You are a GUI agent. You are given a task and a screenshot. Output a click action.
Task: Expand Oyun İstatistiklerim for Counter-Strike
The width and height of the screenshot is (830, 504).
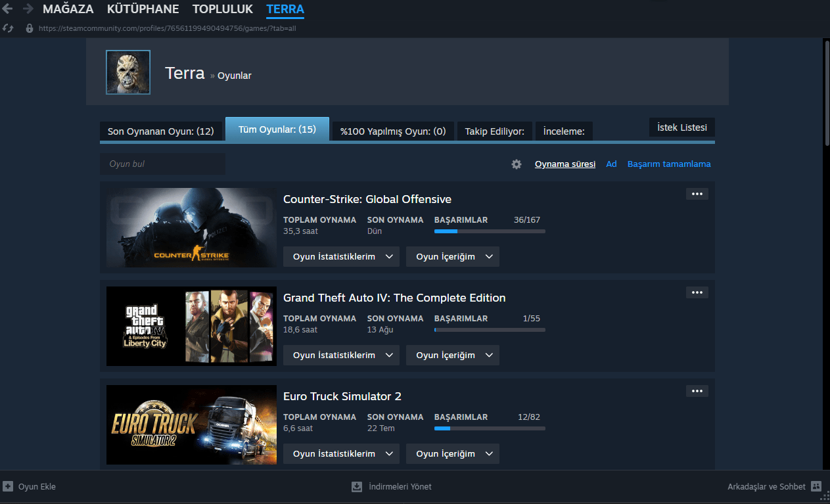tap(341, 257)
